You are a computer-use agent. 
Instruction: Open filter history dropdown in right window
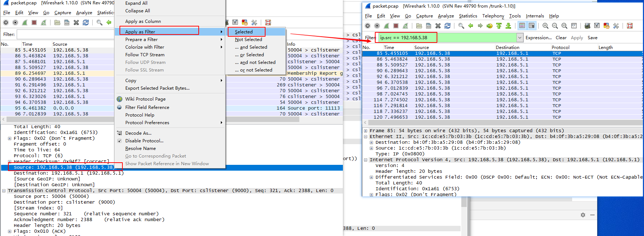pos(520,38)
